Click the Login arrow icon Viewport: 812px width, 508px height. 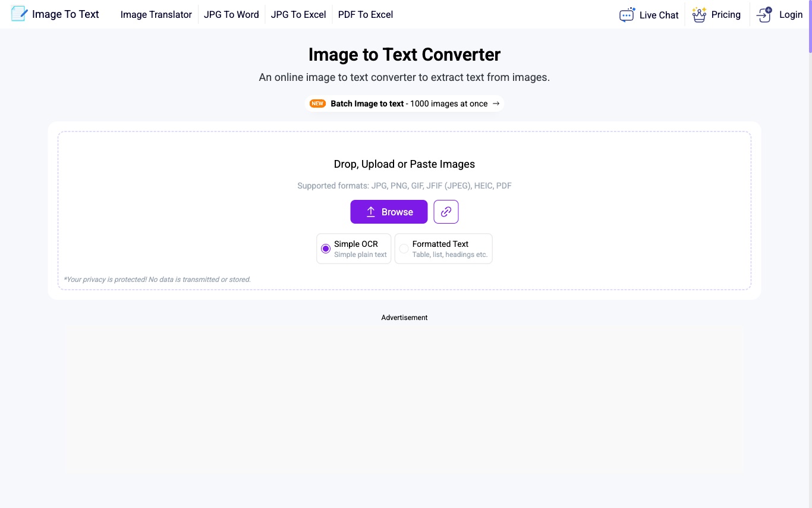coord(764,14)
